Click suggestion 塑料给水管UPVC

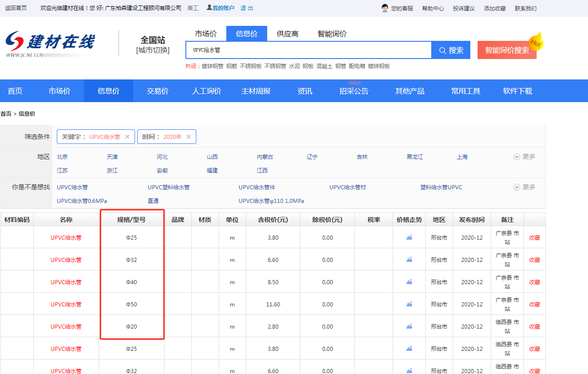[441, 187]
